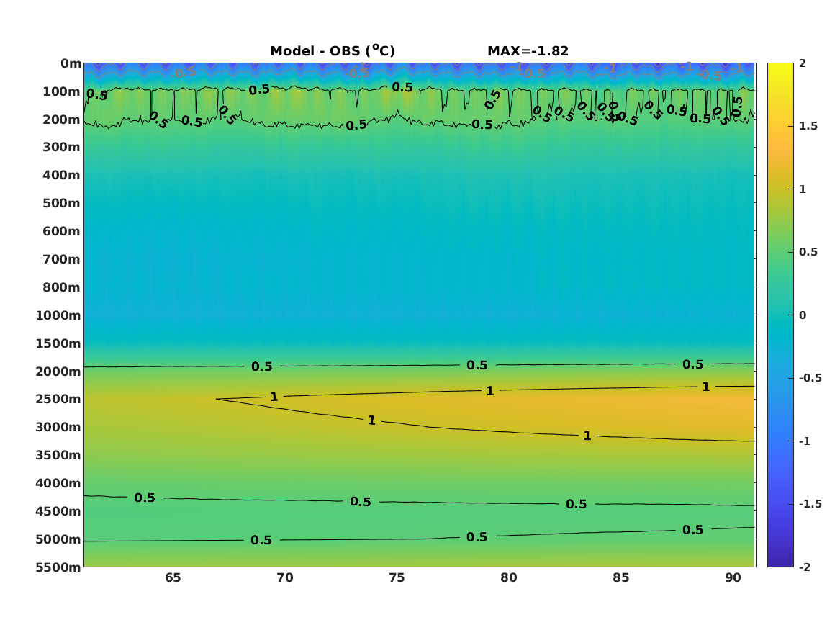Select the colorbar tick label '1.5'
840x630 pixels.
(x=808, y=127)
